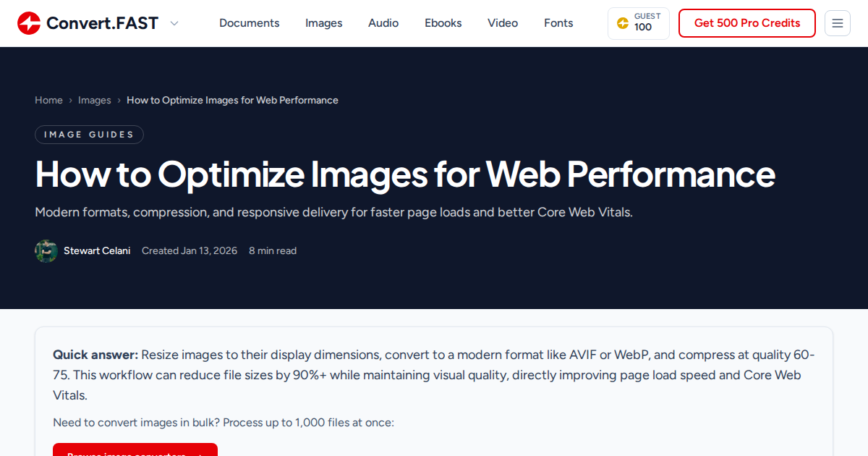
Task: Click current breadcrumb 'How to Optimize Images for Web Performance'
Action: click(x=232, y=101)
